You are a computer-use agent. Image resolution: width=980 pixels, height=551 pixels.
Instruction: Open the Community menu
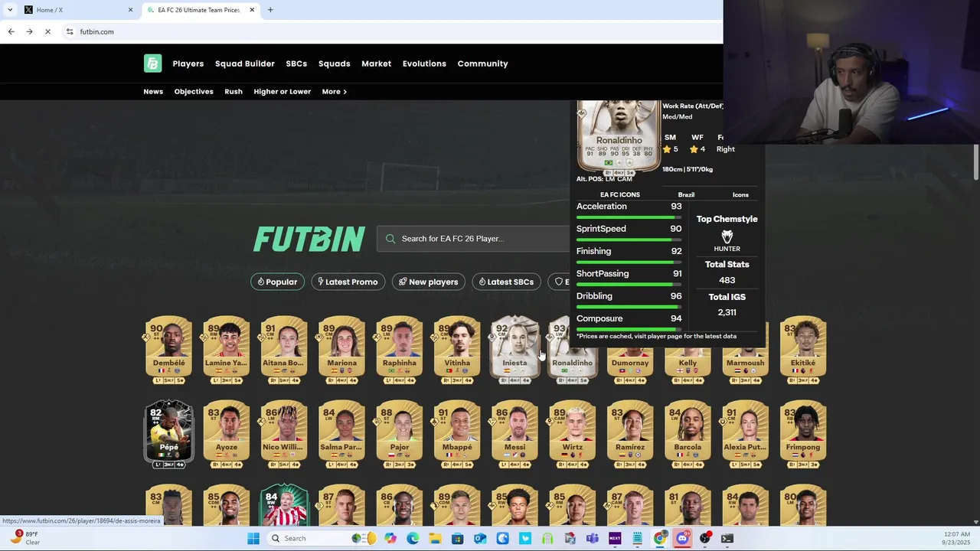pyautogui.click(x=482, y=64)
